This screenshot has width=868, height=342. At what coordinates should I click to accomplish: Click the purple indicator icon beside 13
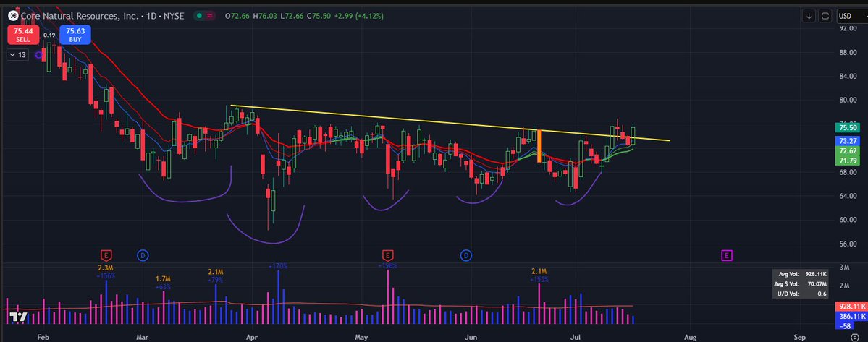click(x=38, y=55)
